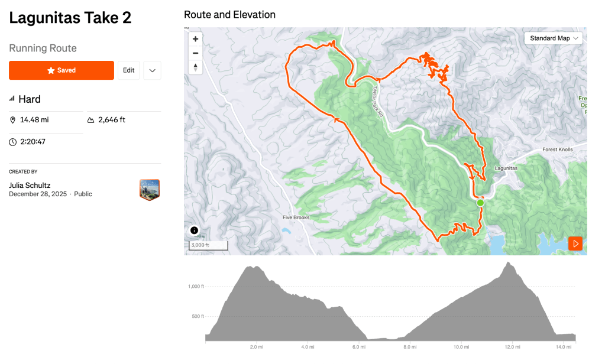
Task: Toggle the Saved star button
Action: pyautogui.click(x=62, y=70)
